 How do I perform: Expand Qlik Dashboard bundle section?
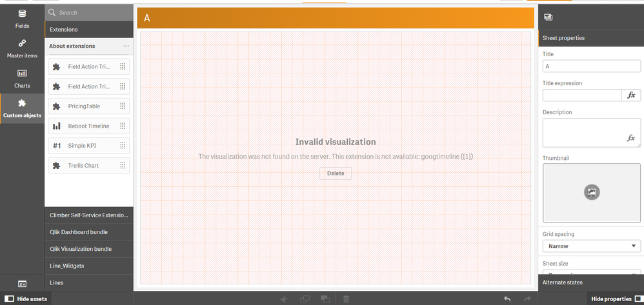[89, 232]
